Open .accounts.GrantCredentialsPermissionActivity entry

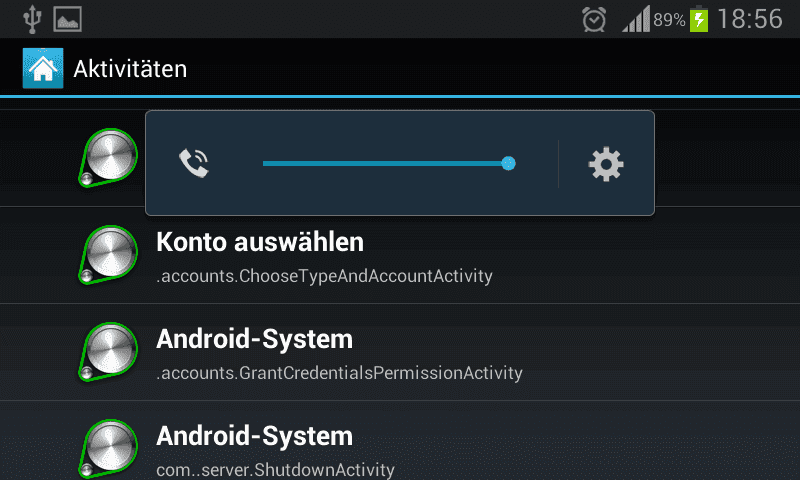pos(400,352)
